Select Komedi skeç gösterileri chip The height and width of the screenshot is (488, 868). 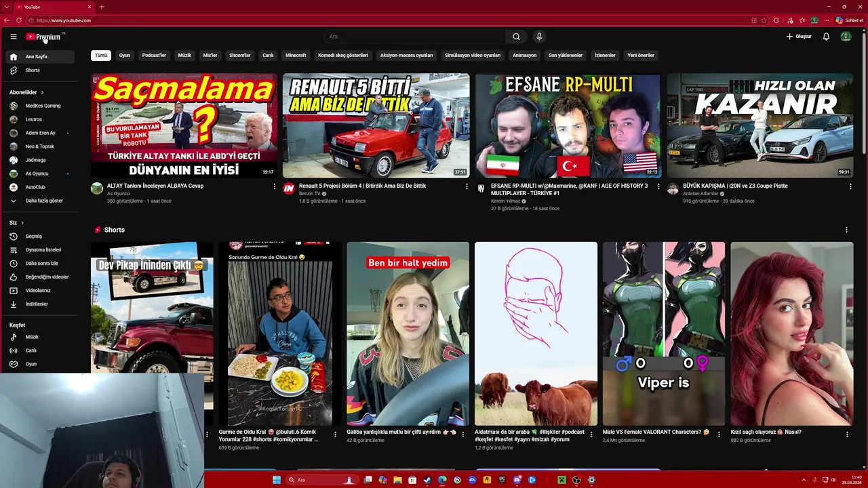343,56
